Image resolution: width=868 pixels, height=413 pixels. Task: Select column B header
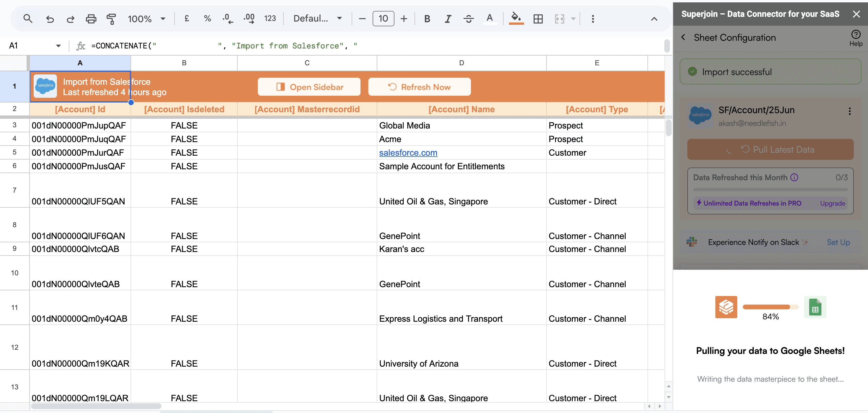pos(184,63)
